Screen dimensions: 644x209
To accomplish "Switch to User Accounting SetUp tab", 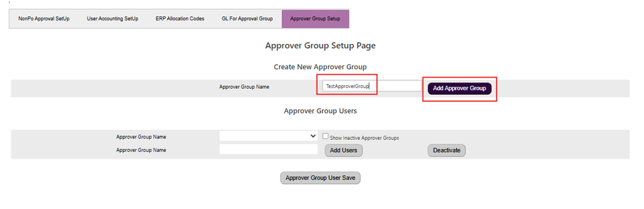I will pos(112,19).
